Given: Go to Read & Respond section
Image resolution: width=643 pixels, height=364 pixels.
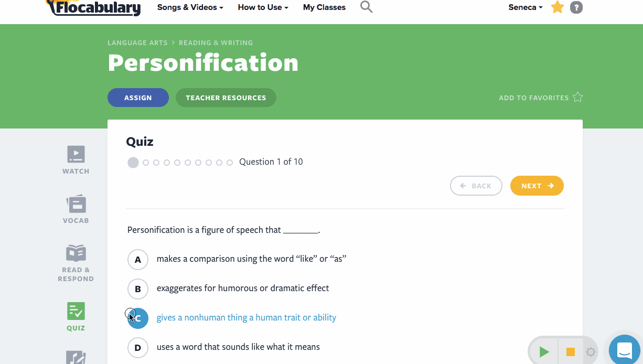Looking at the screenshot, I should coord(76,253).
